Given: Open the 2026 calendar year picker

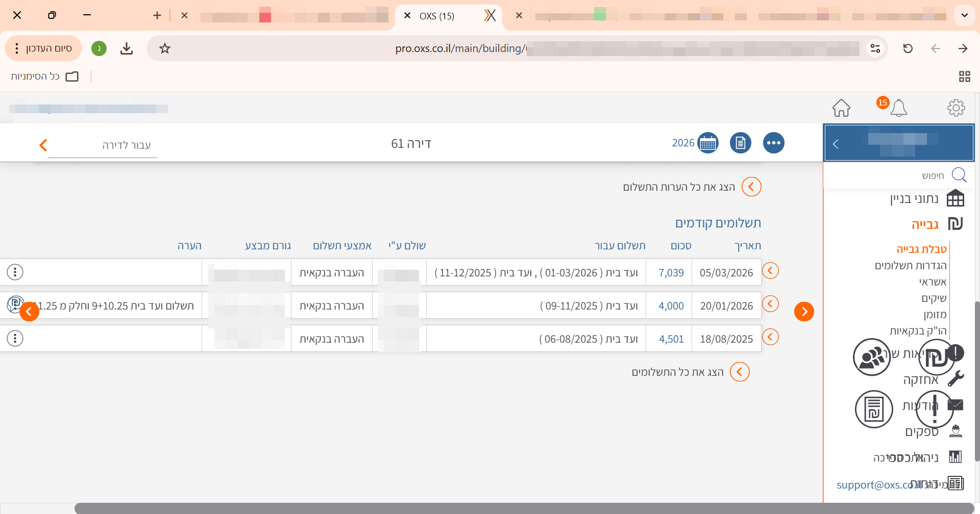Looking at the screenshot, I should (707, 143).
